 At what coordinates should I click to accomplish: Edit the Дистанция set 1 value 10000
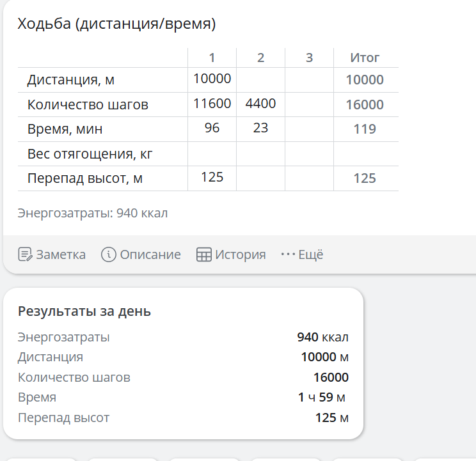[212, 79]
